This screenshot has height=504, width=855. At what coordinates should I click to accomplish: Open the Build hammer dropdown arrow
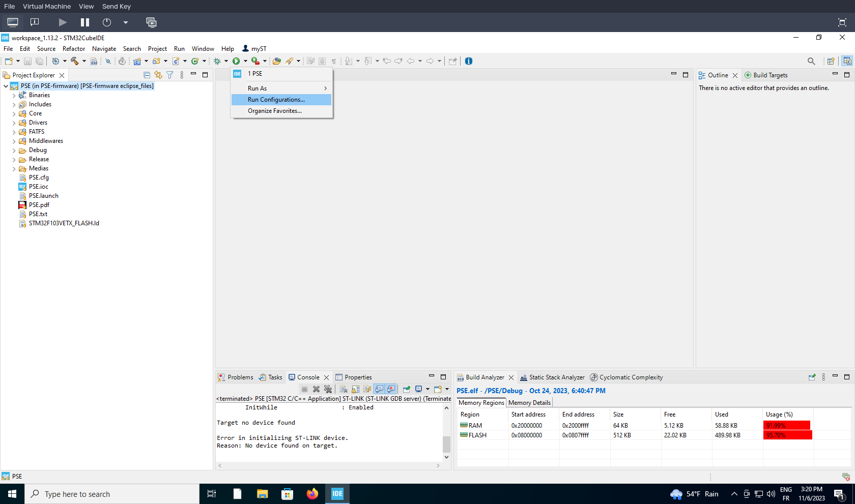tap(84, 61)
